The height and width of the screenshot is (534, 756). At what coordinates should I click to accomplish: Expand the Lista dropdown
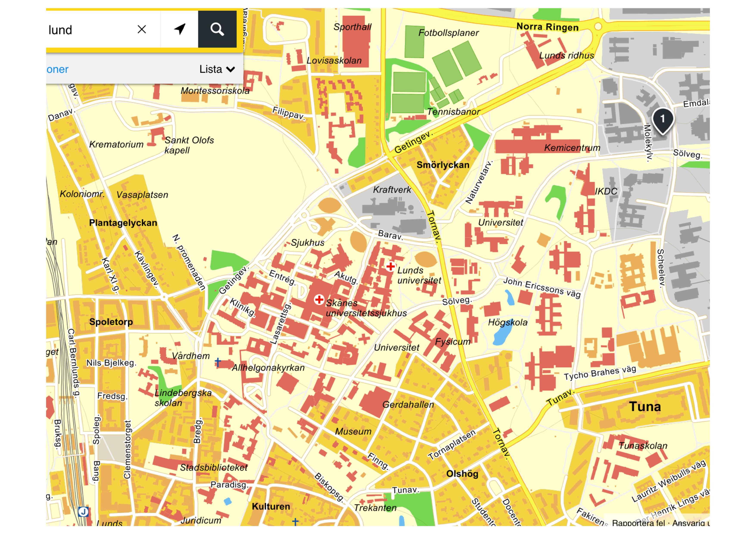click(217, 69)
